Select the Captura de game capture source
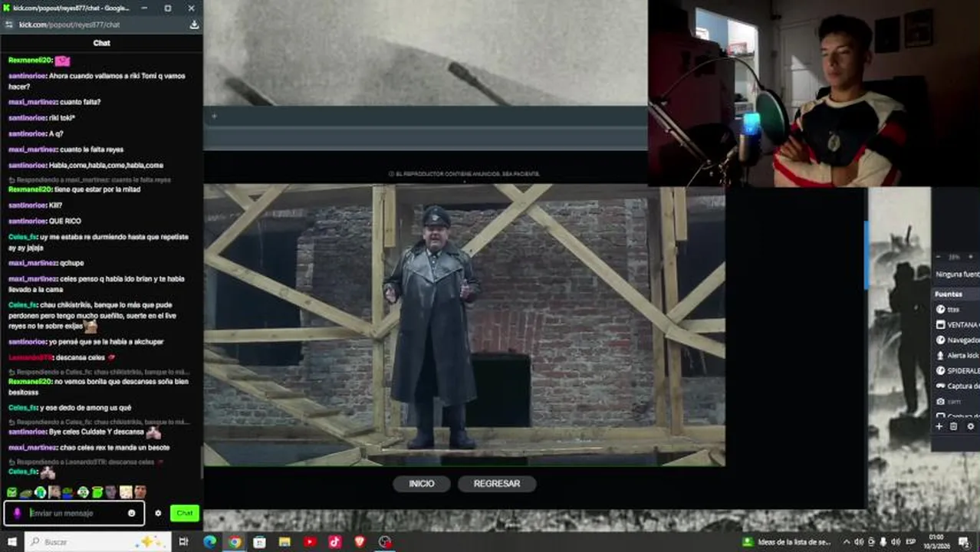 pos(956,386)
